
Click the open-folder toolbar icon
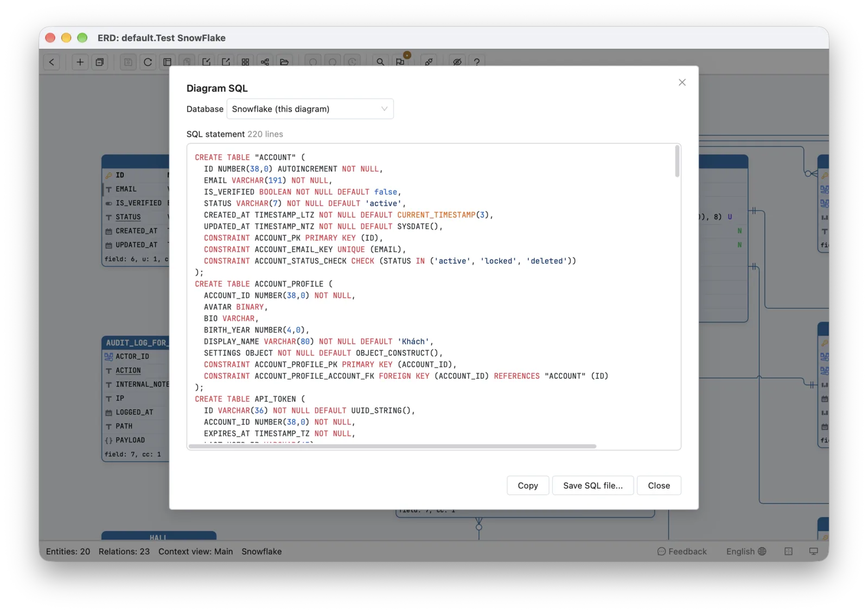[x=284, y=62]
